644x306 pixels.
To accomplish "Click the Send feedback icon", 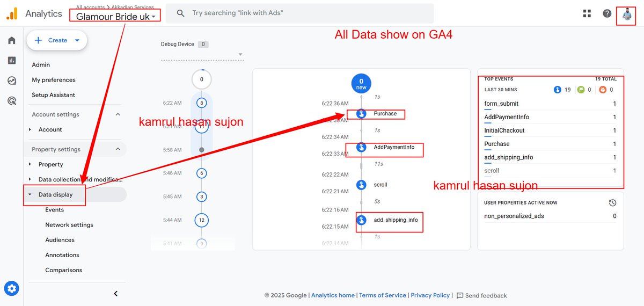I will tap(460, 295).
